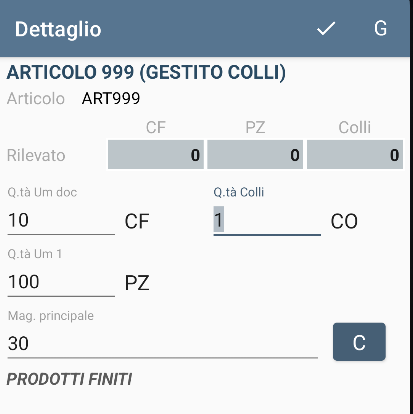
Task: Tap the PZ unit label next to 100
Action: 137,283
